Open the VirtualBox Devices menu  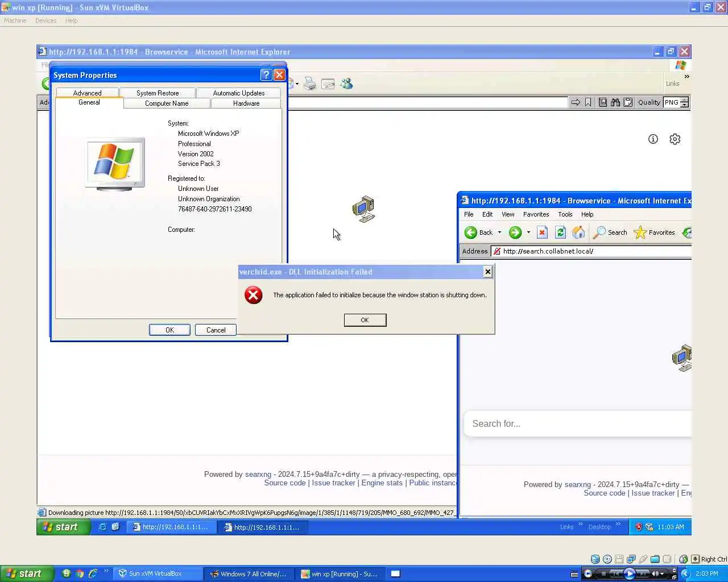pos(45,20)
